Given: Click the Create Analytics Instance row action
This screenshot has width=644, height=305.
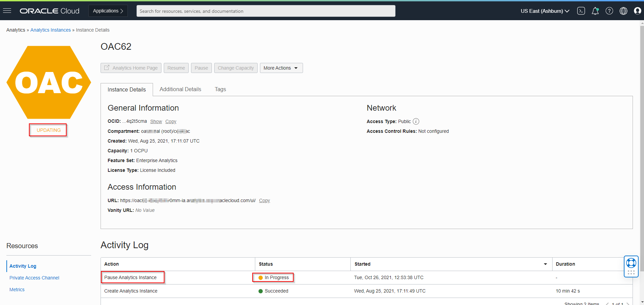Looking at the screenshot, I should [131, 291].
